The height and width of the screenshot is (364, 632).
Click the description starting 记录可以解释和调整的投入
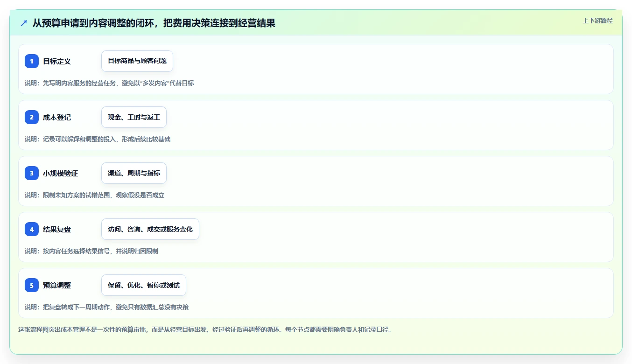pos(98,139)
